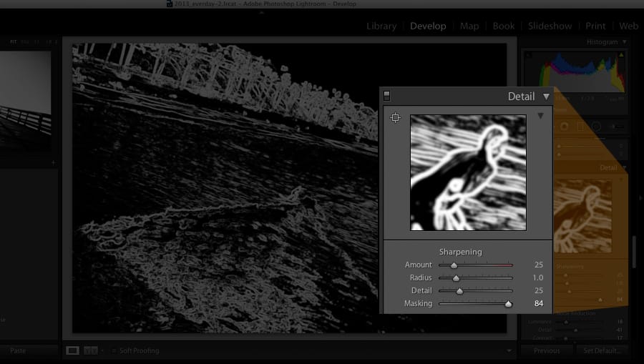Click the detail zoom target picker icon
Viewport: 644px width, 364px height.
click(x=395, y=118)
